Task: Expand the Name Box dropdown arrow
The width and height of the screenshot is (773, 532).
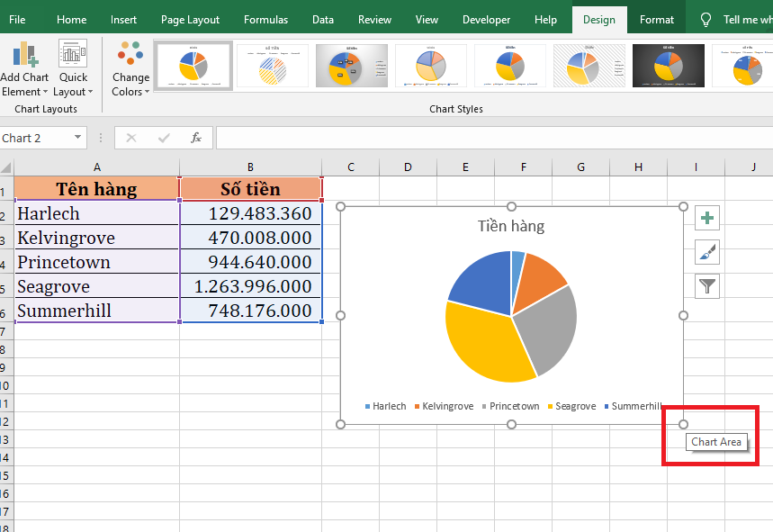Action: 78,138
